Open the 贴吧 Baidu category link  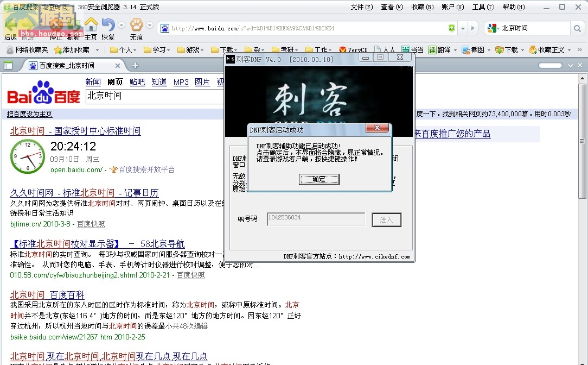pyautogui.click(x=137, y=82)
